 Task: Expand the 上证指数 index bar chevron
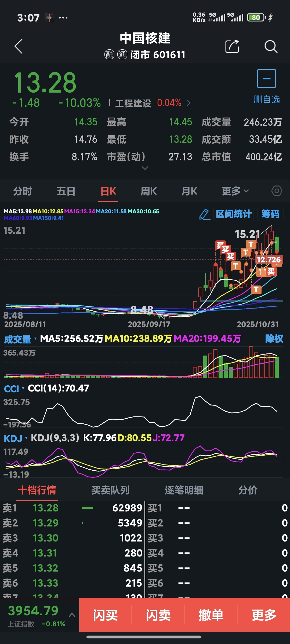(72, 615)
